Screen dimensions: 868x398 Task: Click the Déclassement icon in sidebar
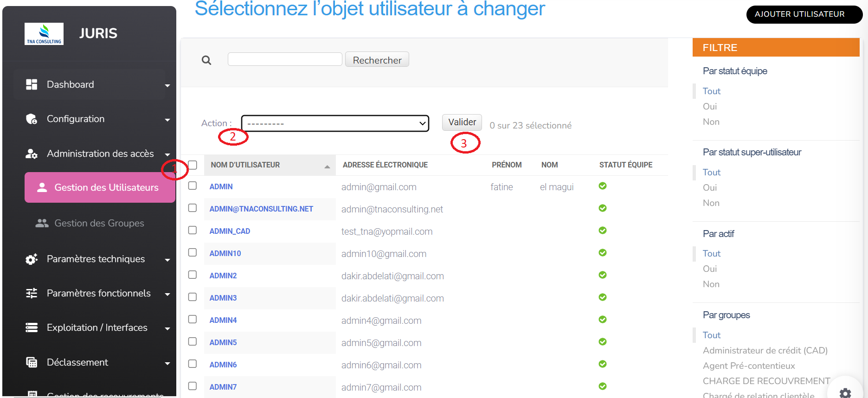[x=32, y=363]
